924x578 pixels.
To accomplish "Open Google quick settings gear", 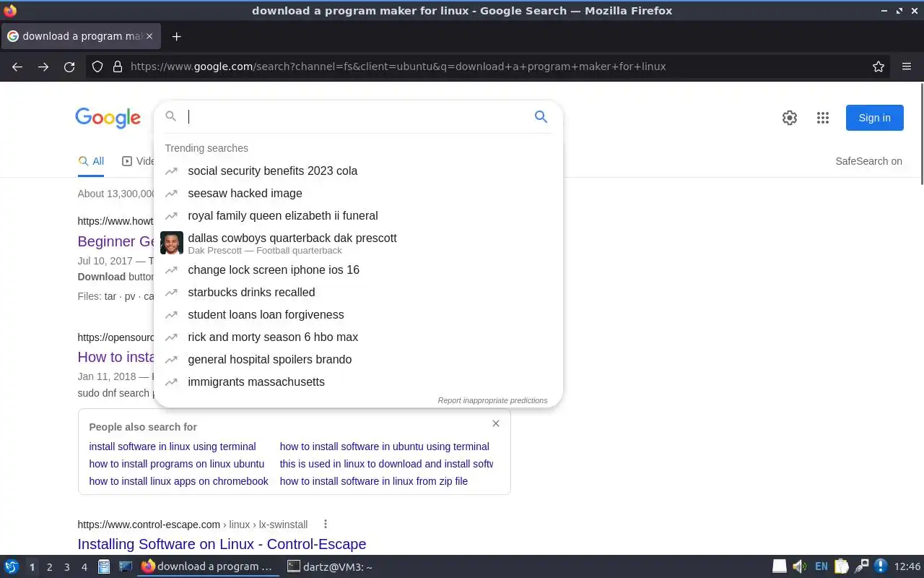I will pyautogui.click(x=790, y=118).
